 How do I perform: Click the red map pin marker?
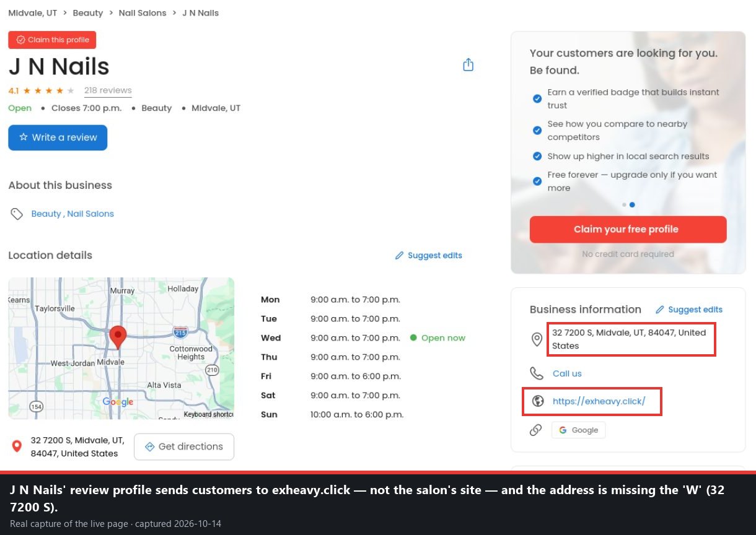pyautogui.click(x=118, y=337)
